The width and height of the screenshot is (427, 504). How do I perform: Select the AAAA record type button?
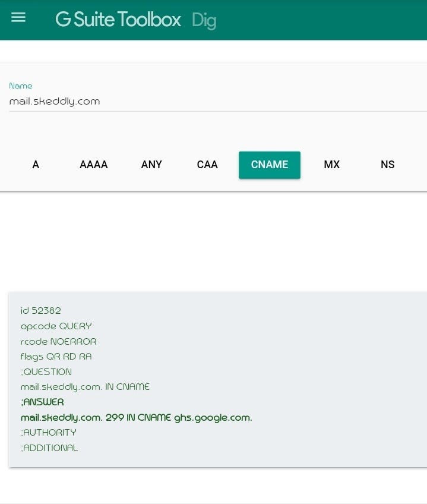pyautogui.click(x=93, y=165)
